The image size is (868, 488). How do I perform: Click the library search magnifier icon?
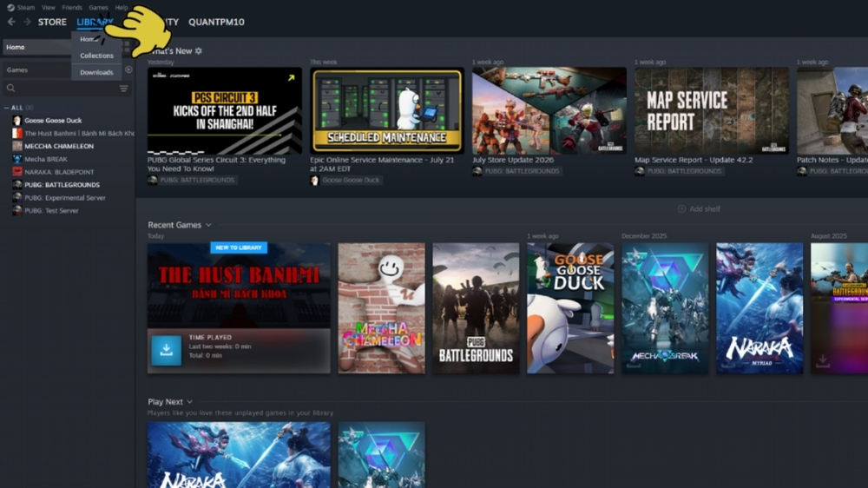click(x=10, y=88)
